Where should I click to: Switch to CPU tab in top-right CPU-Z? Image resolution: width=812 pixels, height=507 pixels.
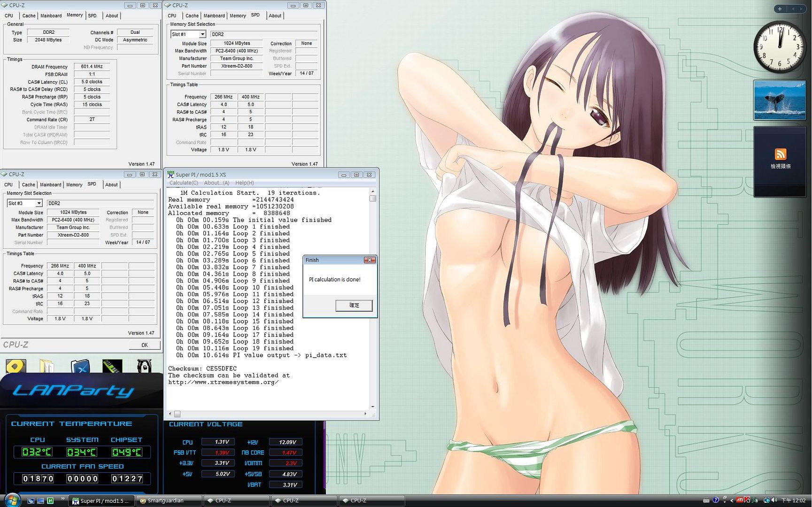[x=172, y=15]
